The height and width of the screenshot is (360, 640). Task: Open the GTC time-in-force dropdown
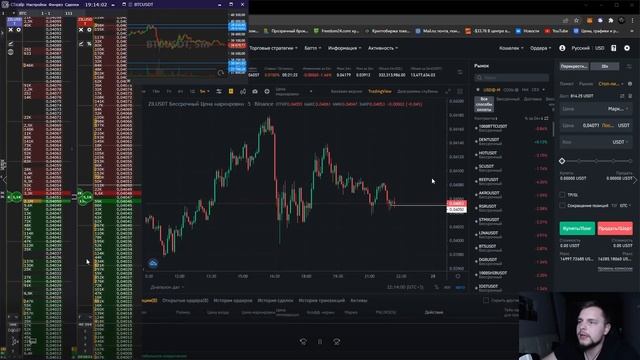(625, 205)
